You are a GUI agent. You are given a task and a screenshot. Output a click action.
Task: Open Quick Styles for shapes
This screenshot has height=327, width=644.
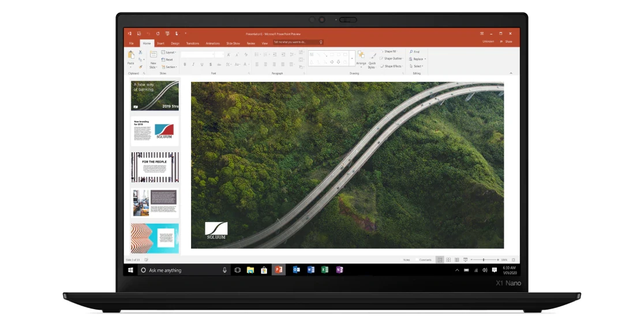[x=372, y=61]
